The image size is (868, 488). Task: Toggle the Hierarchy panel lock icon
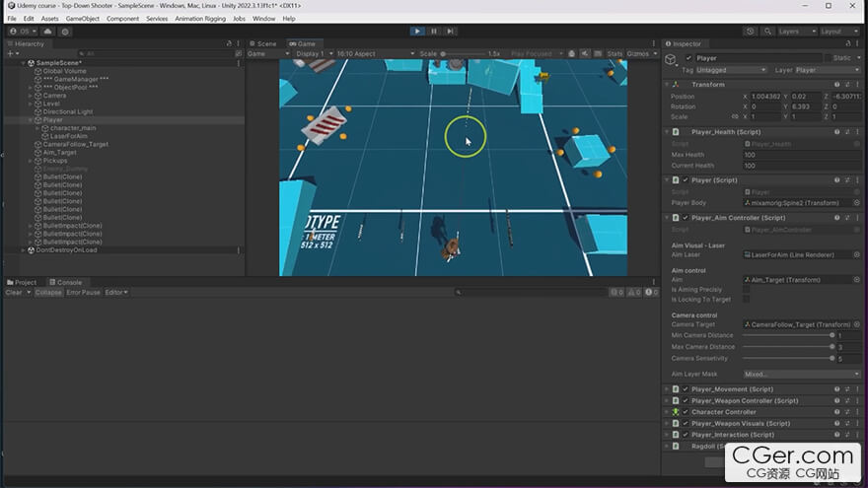pyautogui.click(x=229, y=43)
